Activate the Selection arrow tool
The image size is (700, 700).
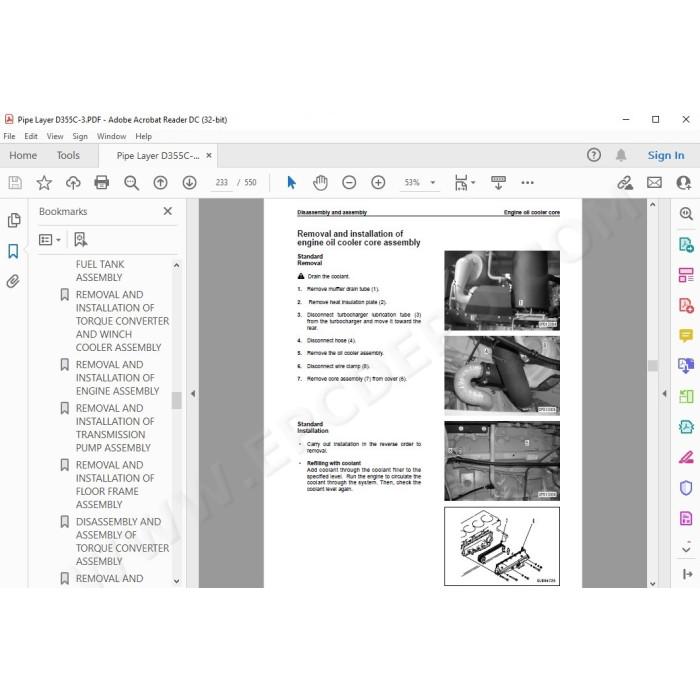pos(292,183)
